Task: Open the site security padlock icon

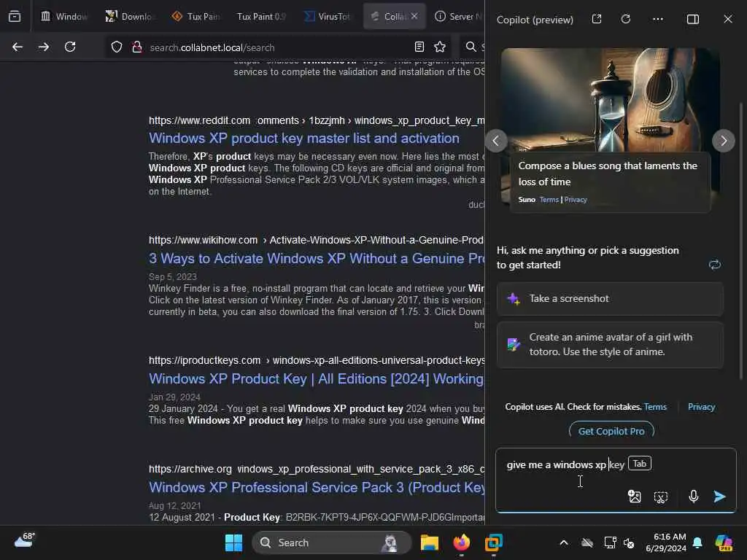Action: (x=137, y=47)
